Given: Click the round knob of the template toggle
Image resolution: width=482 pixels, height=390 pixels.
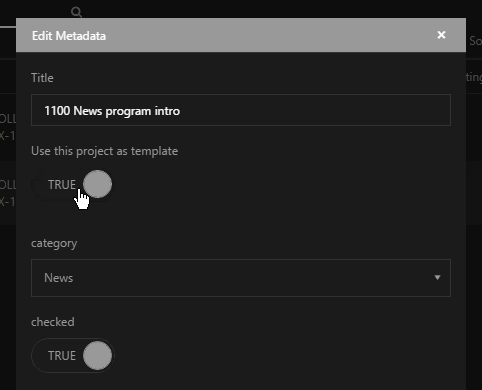Looking at the screenshot, I should [x=97, y=184].
